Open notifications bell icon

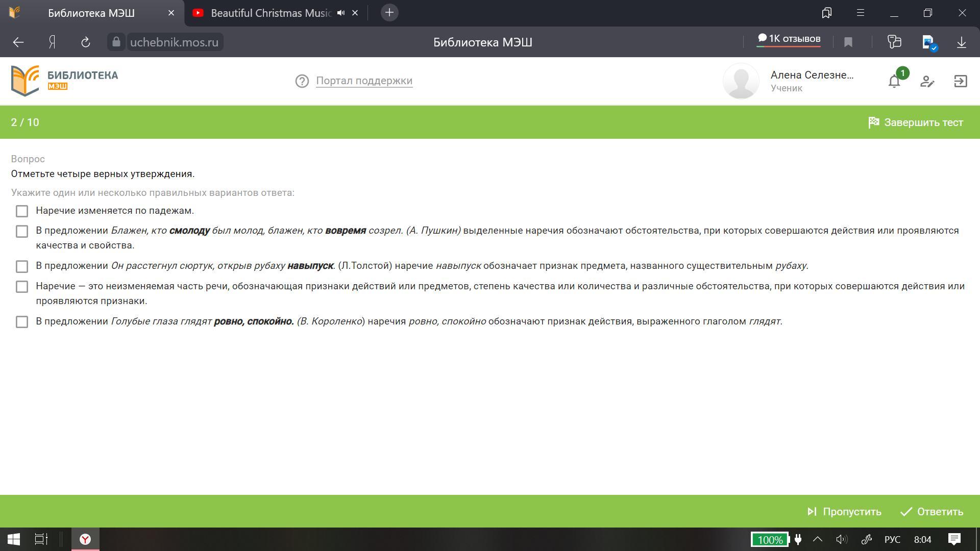(x=894, y=81)
